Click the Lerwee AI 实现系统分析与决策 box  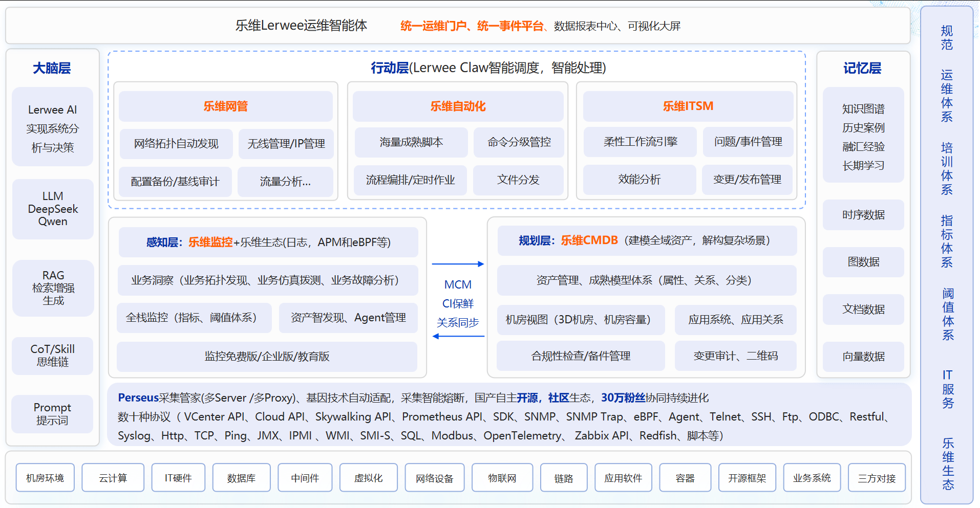pos(53,127)
